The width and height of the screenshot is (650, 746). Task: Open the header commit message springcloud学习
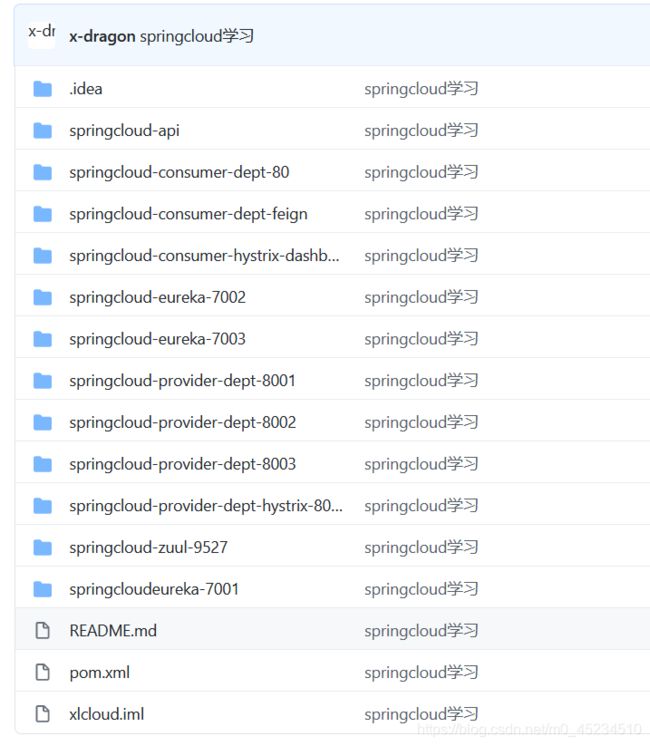click(x=197, y=36)
